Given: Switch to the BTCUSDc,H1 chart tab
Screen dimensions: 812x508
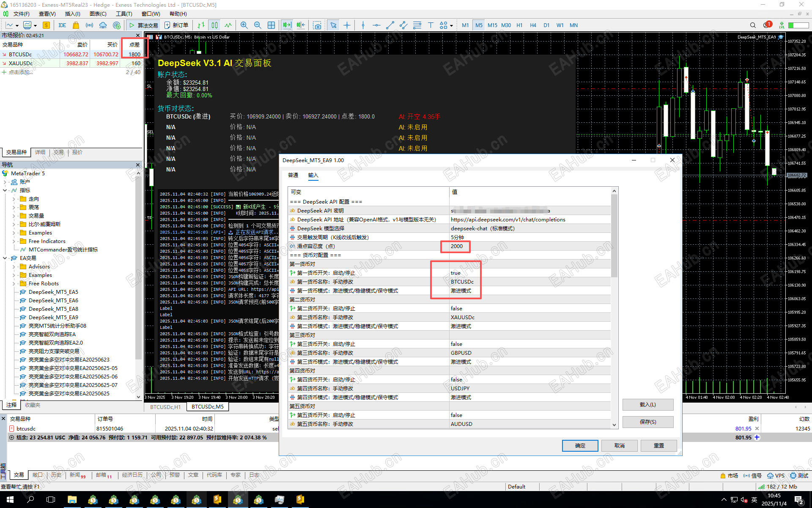Looking at the screenshot, I should coord(165,407).
